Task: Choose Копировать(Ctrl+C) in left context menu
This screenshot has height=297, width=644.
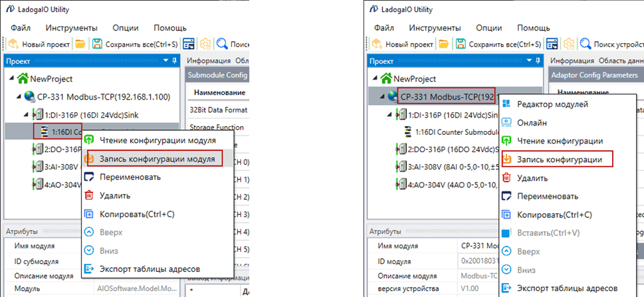Action: tap(158, 214)
